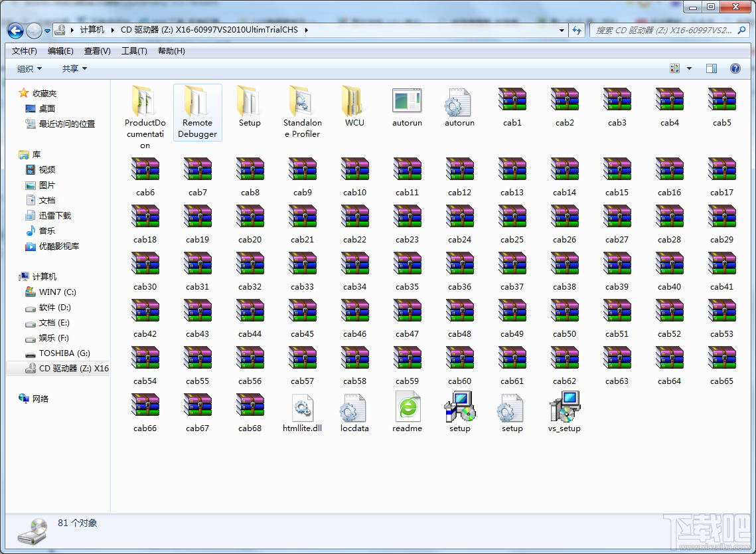Select the htmllite.dll file

pos(302,407)
